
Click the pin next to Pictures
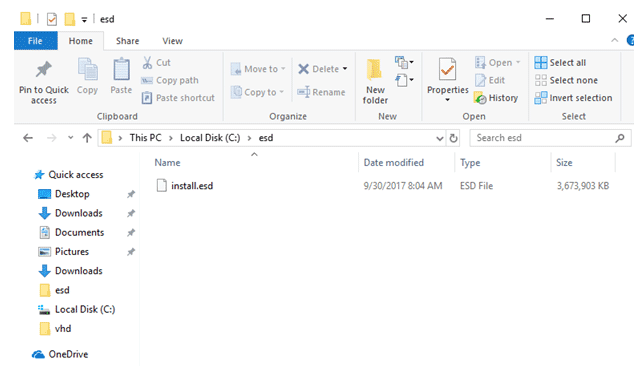click(x=131, y=252)
